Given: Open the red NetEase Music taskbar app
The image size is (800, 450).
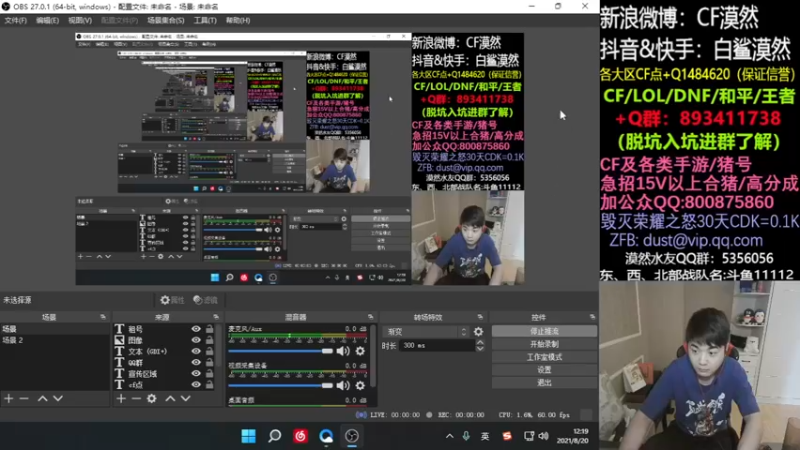Looking at the screenshot, I should coord(300,436).
